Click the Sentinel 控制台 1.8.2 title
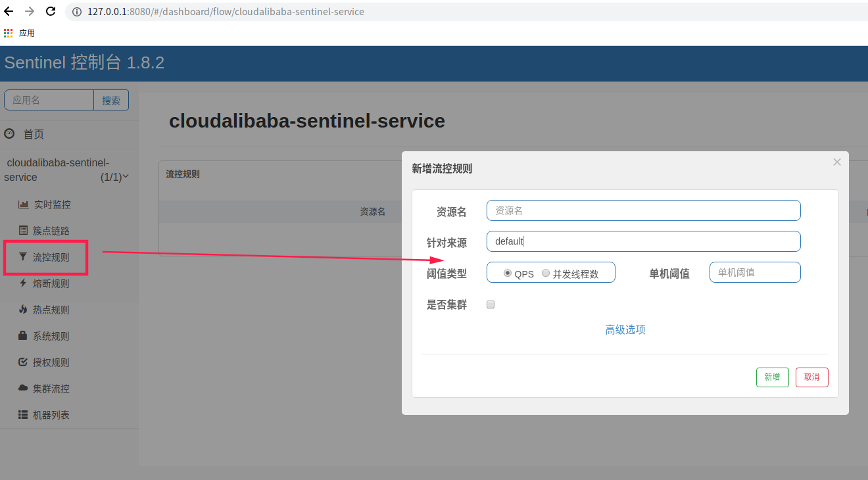 coord(84,63)
